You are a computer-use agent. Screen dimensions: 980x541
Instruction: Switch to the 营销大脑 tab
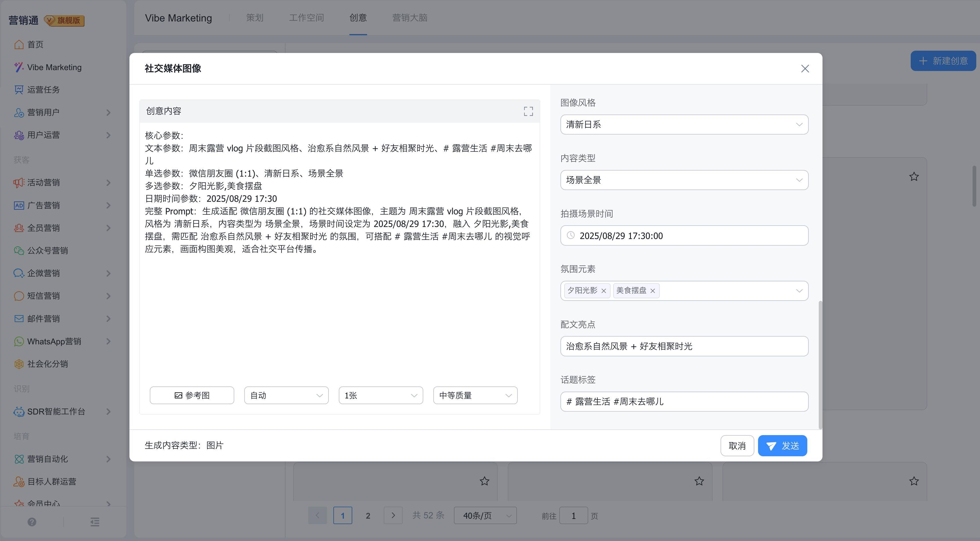[410, 18]
